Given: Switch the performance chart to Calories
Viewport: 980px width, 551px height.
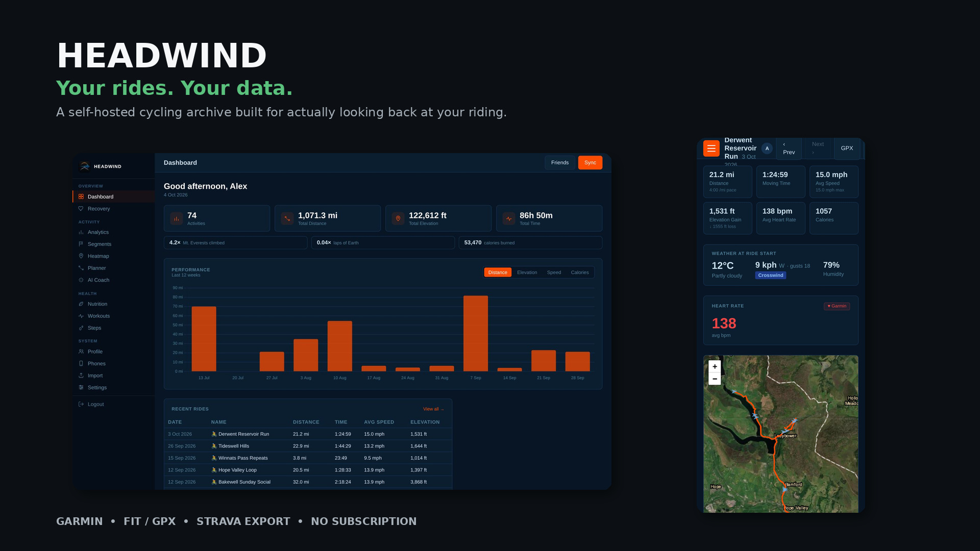Looking at the screenshot, I should tap(580, 272).
